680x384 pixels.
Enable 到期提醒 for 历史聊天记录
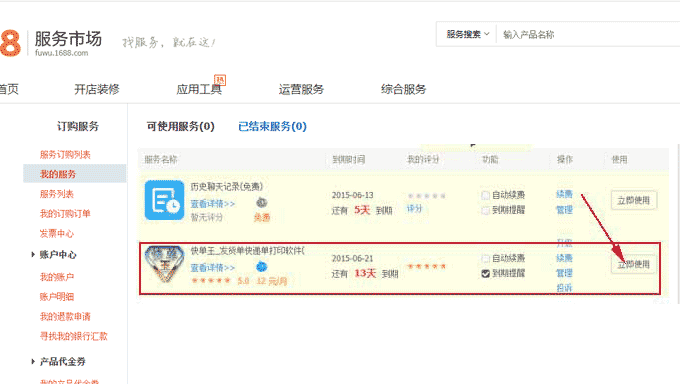pyautogui.click(x=485, y=210)
